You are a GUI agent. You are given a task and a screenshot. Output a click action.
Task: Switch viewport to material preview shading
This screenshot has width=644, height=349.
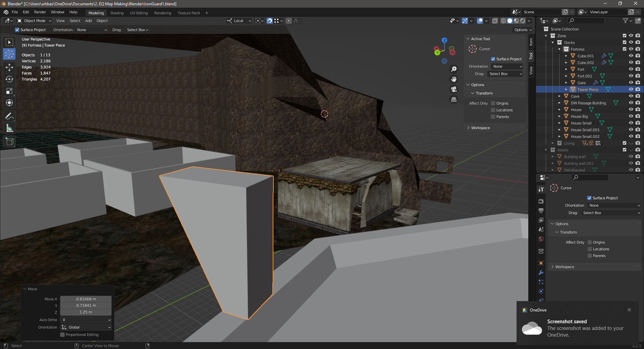point(516,21)
